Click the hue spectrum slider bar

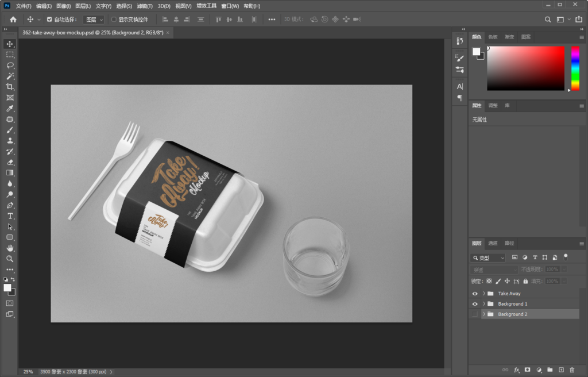[575, 68]
